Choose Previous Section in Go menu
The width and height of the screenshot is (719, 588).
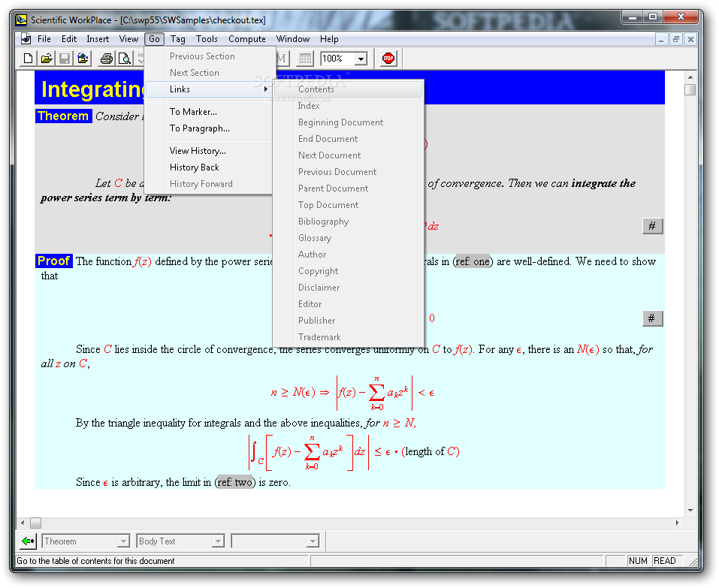tap(210, 56)
